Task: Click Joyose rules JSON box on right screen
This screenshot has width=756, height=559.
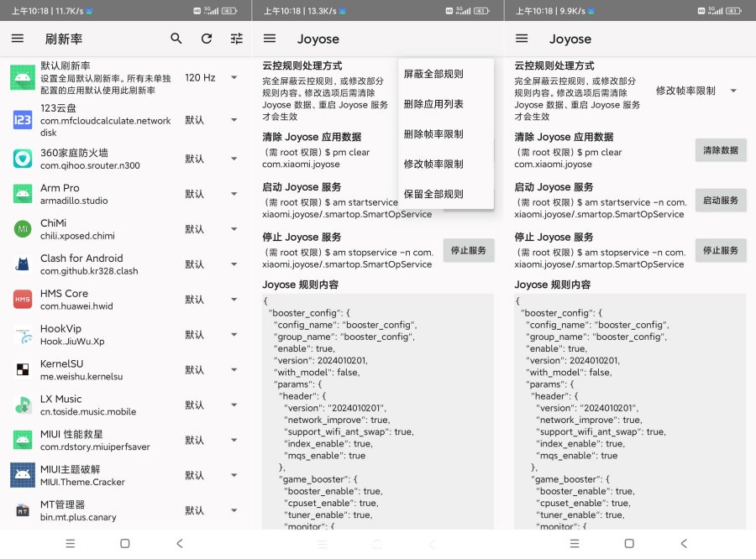Action: 630,411
